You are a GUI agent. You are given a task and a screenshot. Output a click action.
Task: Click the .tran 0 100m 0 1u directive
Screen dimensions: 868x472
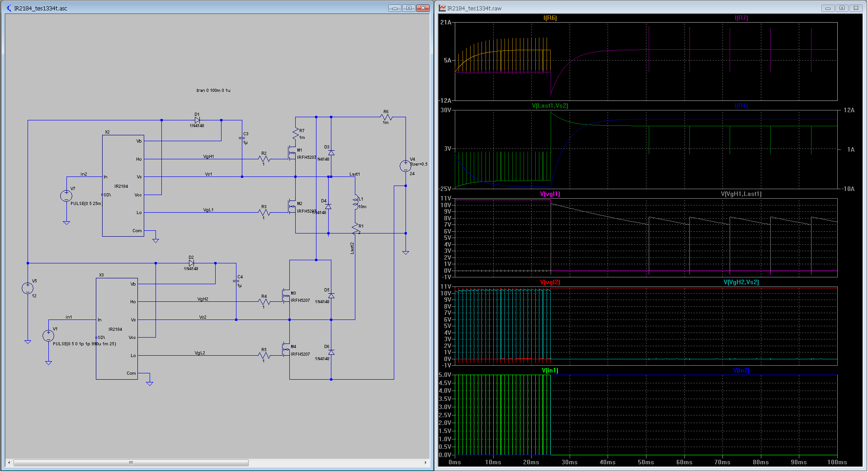213,91
